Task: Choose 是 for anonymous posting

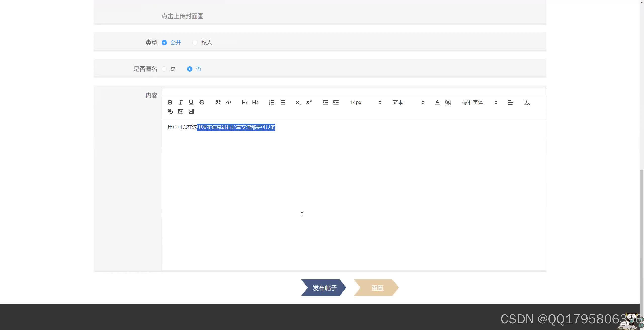Action: coord(164,69)
